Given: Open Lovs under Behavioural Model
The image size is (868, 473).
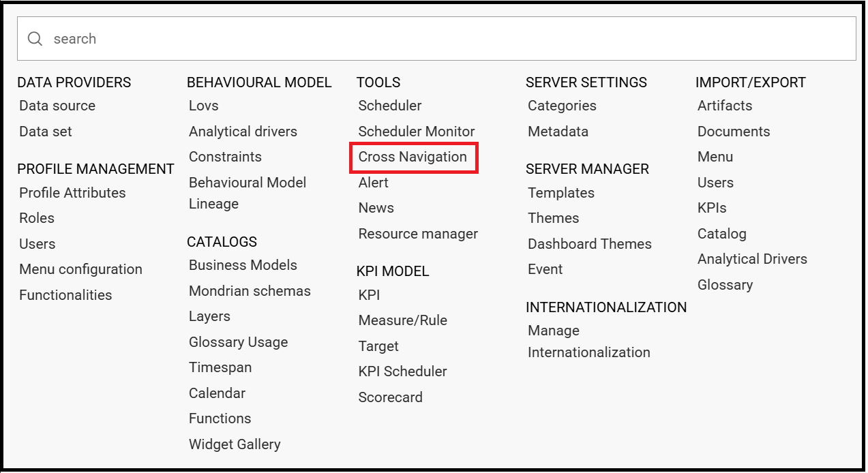Looking at the screenshot, I should click(204, 106).
